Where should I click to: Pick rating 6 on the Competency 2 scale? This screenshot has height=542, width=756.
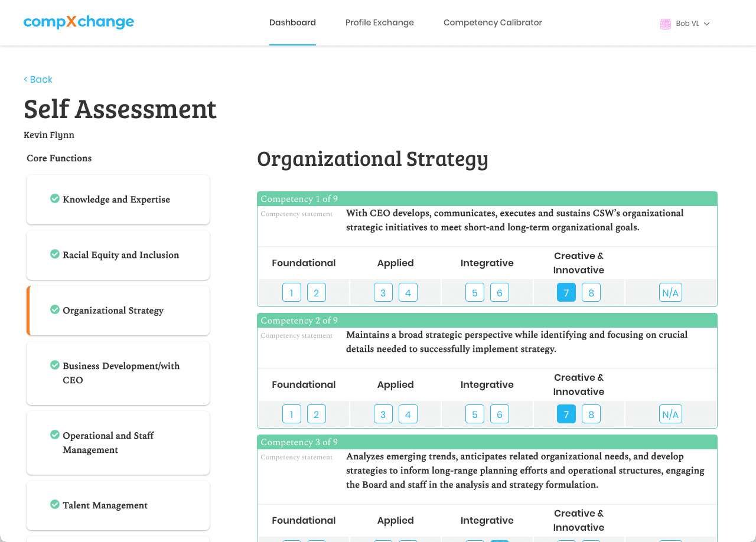click(x=499, y=414)
